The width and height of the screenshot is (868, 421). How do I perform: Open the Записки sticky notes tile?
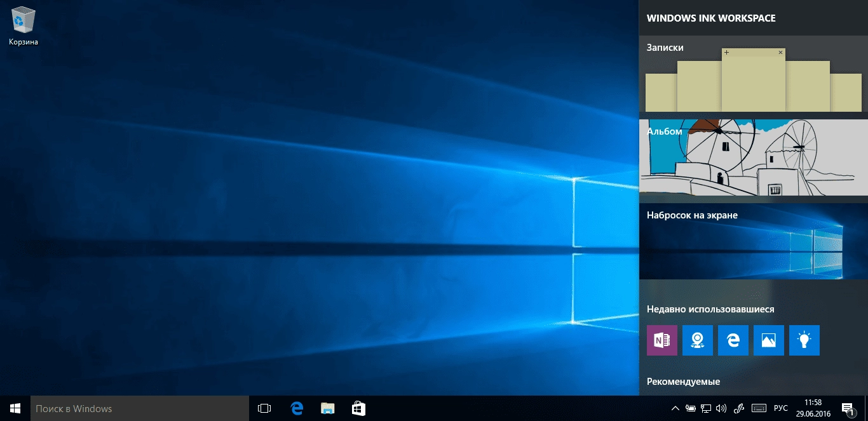click(x=754, y=74)
